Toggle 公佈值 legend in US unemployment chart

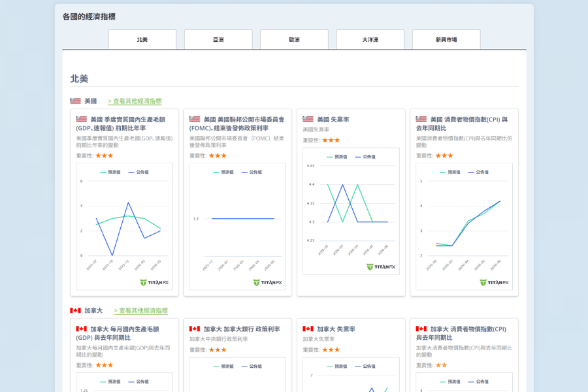[365, 157]
